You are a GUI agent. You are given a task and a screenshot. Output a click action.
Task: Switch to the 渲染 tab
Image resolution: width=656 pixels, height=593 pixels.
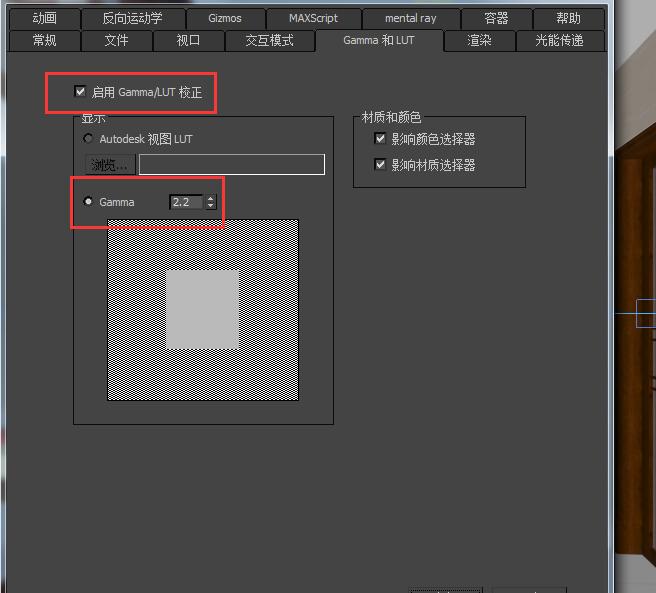479,41
